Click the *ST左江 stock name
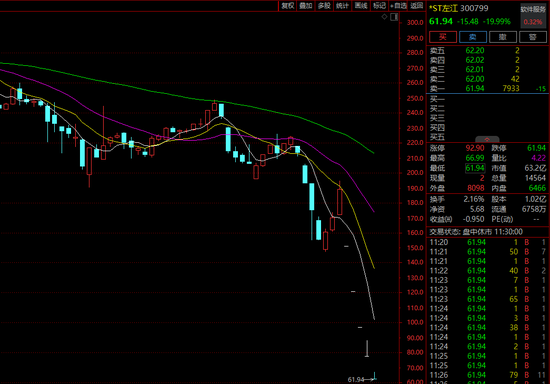The width and height of the screenshot is (550, 384). tap(443, 8)
